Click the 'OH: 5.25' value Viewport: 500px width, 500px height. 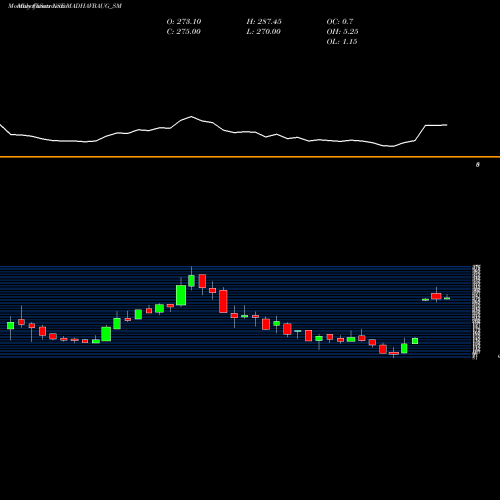tap(342, 32)
